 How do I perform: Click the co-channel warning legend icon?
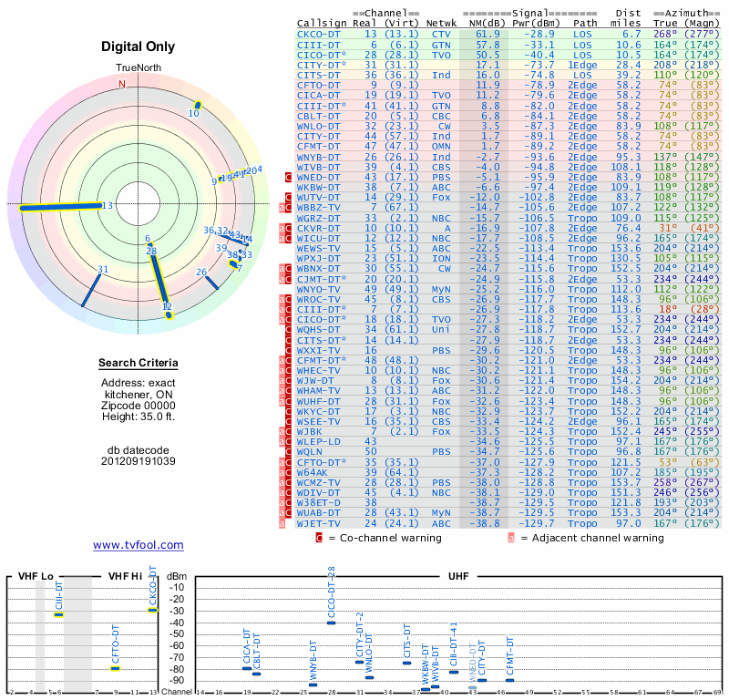tap(319, 538)
